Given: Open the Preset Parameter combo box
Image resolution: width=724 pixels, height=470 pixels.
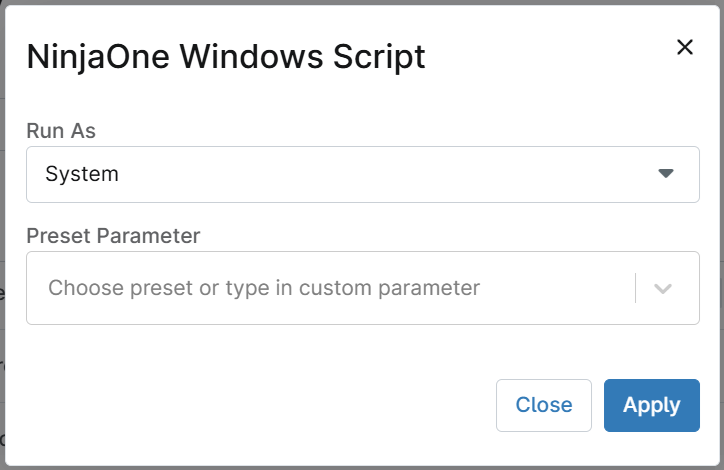Looking at the screenshot, I should 363,288.
